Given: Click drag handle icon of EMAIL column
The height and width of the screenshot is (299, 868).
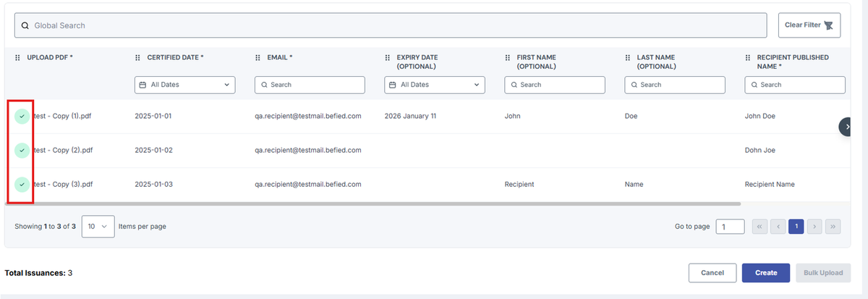Looking at the screenshot, I should 258,57.
